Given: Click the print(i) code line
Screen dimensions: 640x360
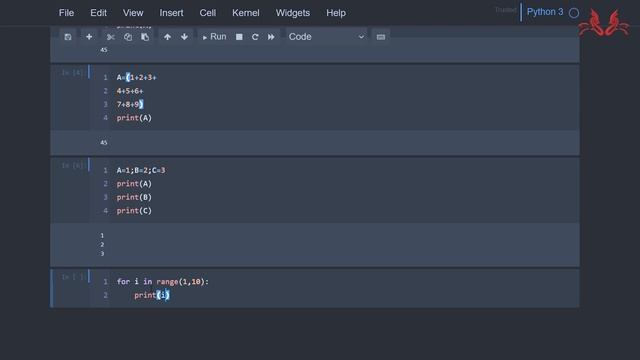Looking at the screenshot, I should 151,295.
